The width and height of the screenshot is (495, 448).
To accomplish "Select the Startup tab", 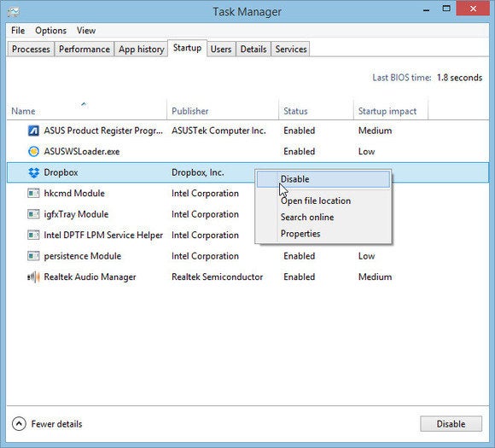I will (187, 48).
